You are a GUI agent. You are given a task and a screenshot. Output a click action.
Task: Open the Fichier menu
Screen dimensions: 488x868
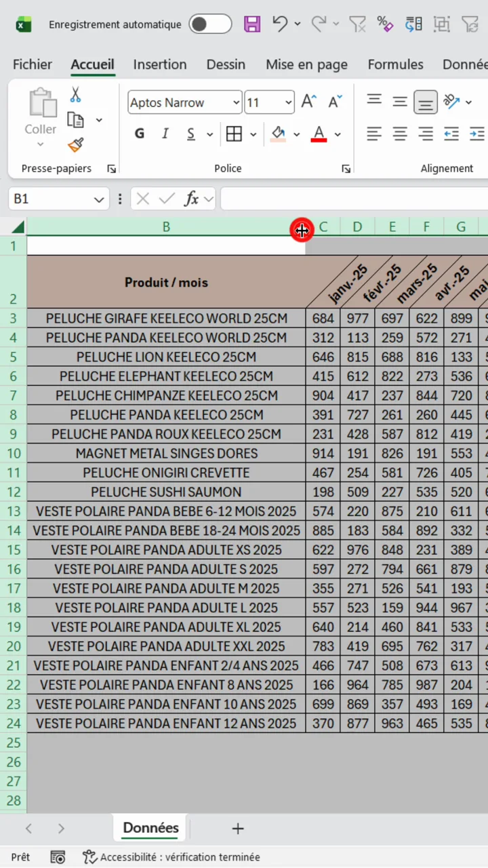coord(33,64)
